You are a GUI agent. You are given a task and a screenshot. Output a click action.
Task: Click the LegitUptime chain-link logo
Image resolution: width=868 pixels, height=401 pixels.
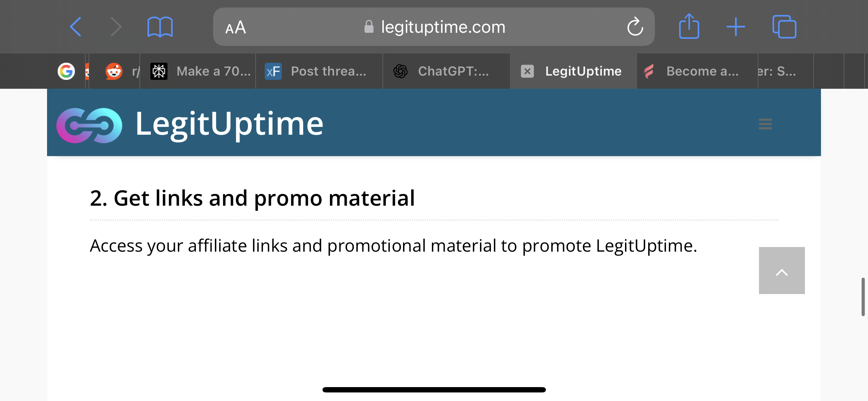coord(89,125)
